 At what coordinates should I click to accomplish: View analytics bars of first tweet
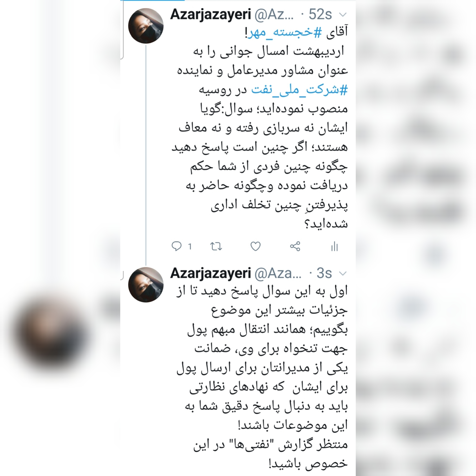coord(334,246)
